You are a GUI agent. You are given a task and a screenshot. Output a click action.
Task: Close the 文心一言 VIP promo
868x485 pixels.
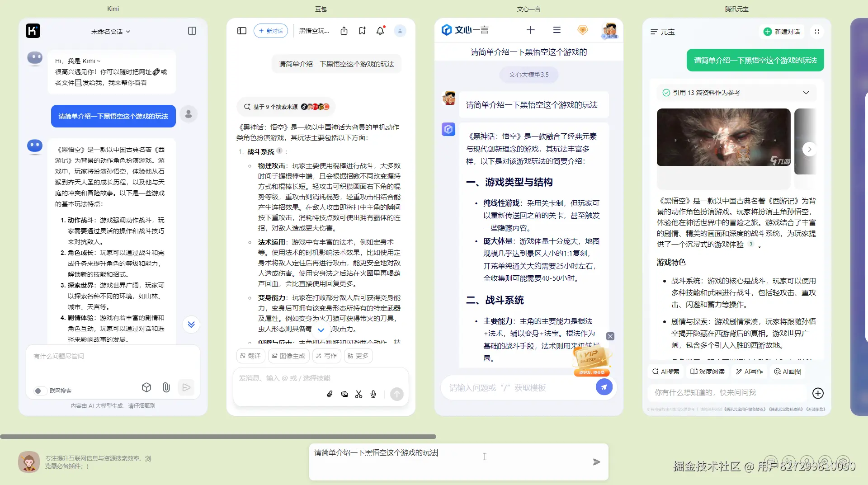610,336
